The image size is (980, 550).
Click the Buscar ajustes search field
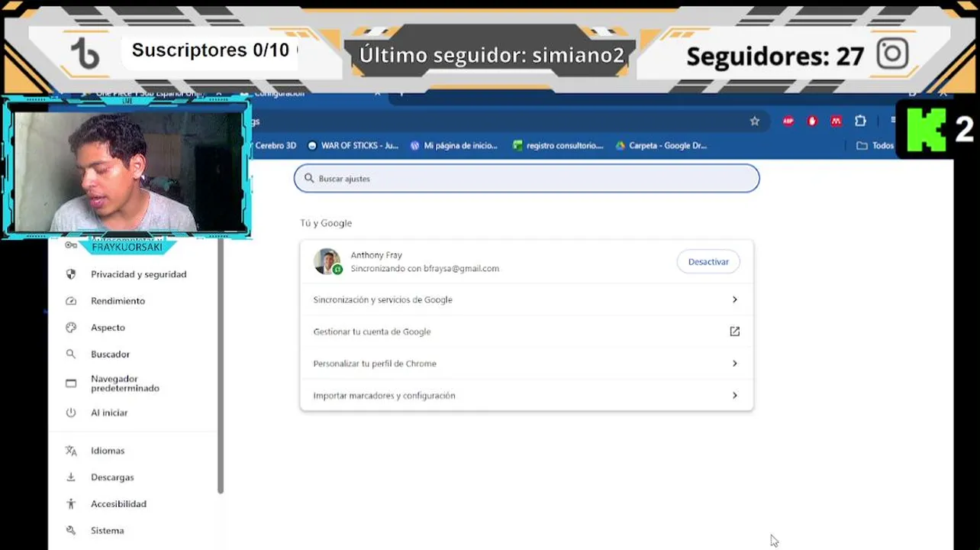(x=527, y=178)
